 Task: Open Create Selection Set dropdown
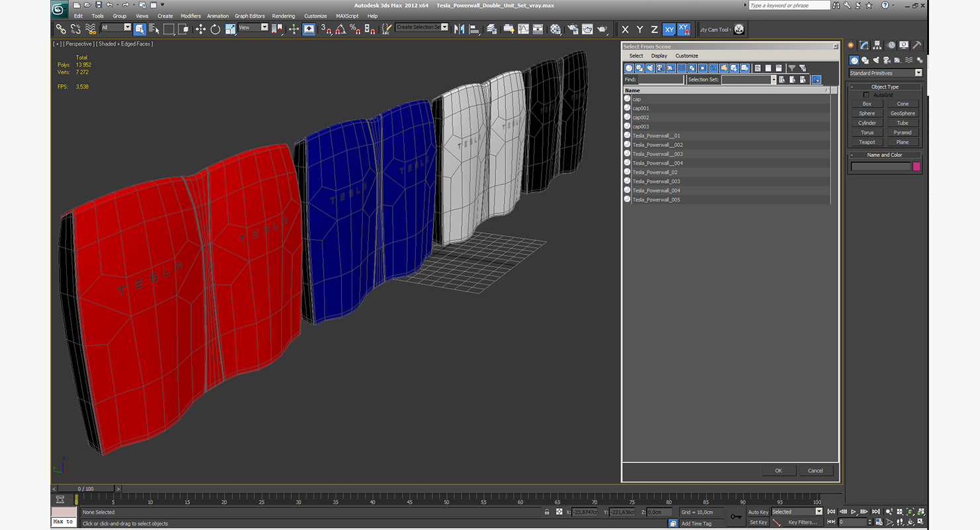[x=422, y=27]
